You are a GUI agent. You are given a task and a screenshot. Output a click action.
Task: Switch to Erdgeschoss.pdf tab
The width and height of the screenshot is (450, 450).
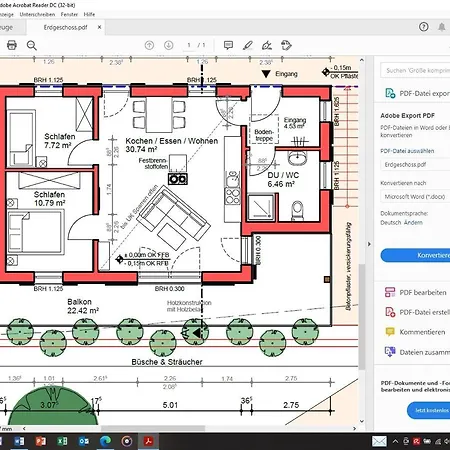(x=65, y=27)
